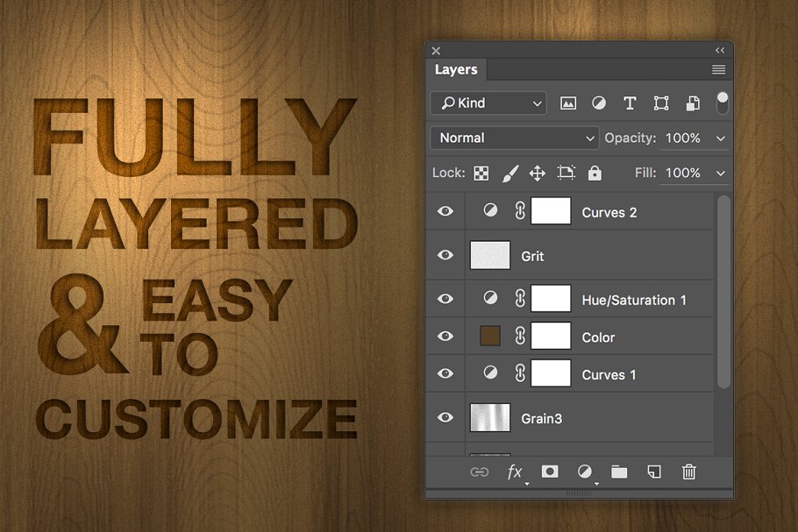Add a layer mask to selected layer
798x532 pixels.
pyautogui.click(x=549, y=472)
